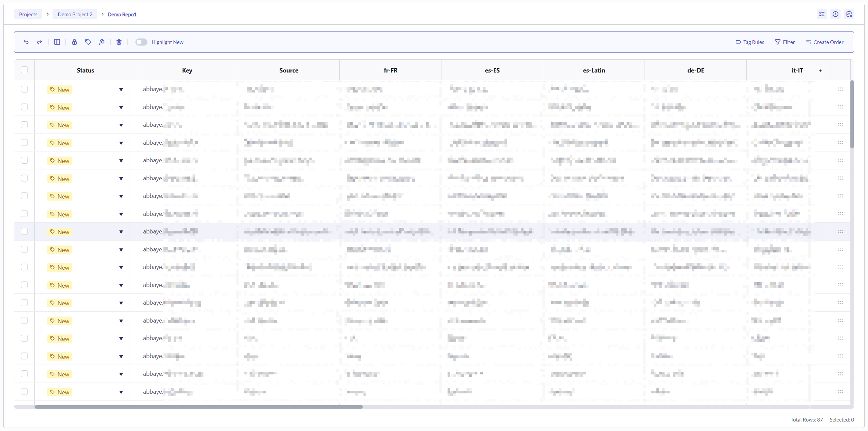Expand the add-column plus button after it-IT
The width and height of the screenshot is (868, 431).
[x=820, y=70]
